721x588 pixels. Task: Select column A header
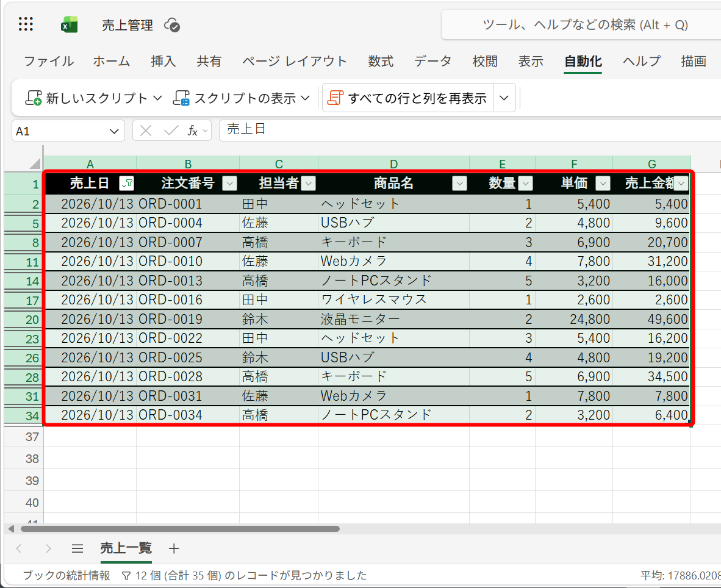90,163
